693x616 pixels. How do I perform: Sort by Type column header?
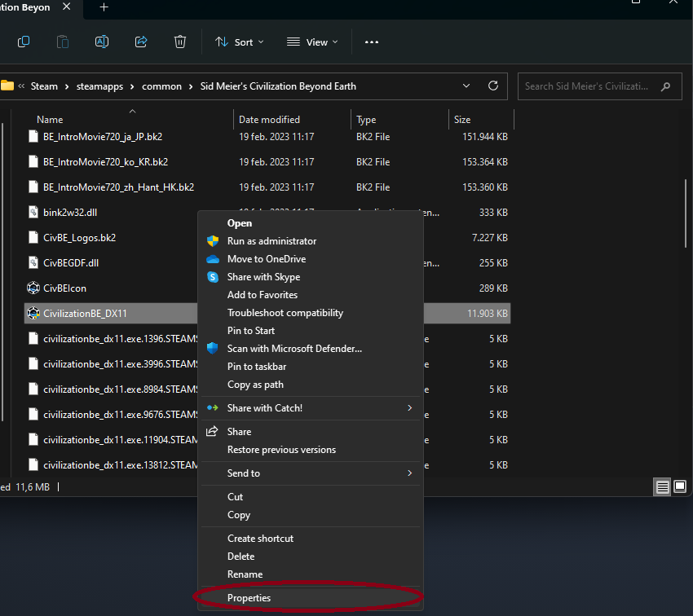coord(399,119)
